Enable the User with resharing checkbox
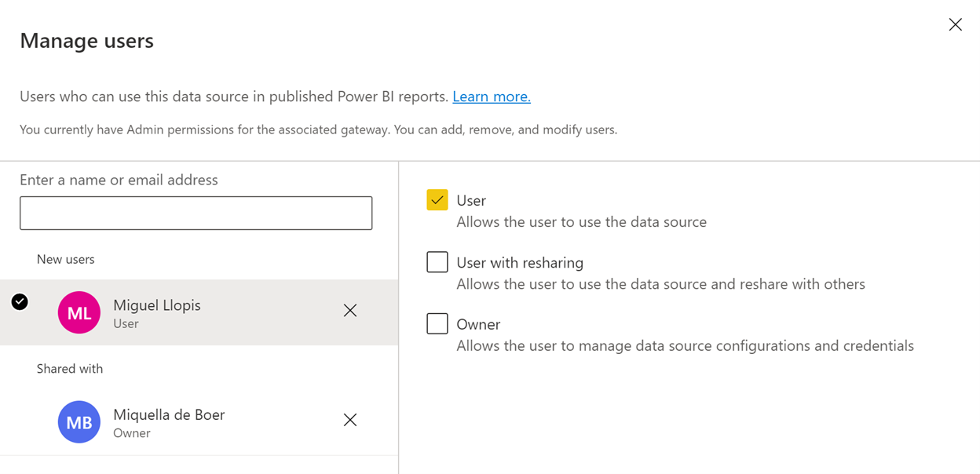Screen dimensions: 980x474 437,262
